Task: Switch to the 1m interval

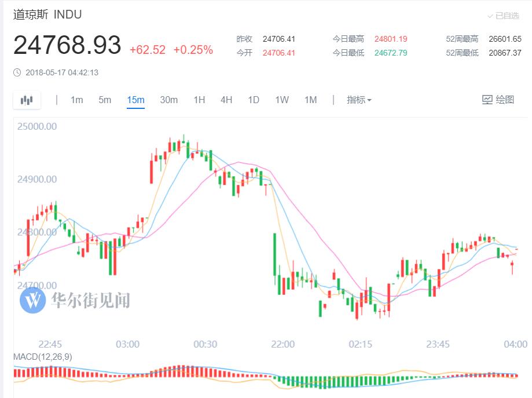Action: [x=76, y=100]
